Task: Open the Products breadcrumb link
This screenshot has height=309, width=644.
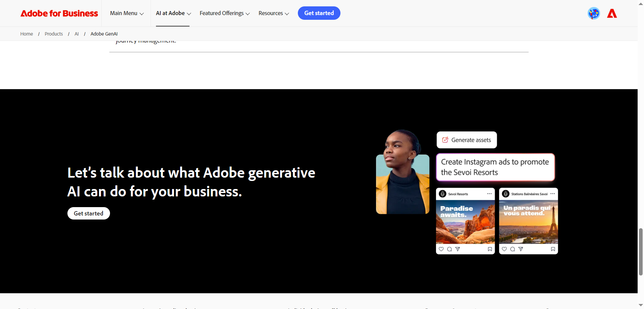Action: coord(54,34)
